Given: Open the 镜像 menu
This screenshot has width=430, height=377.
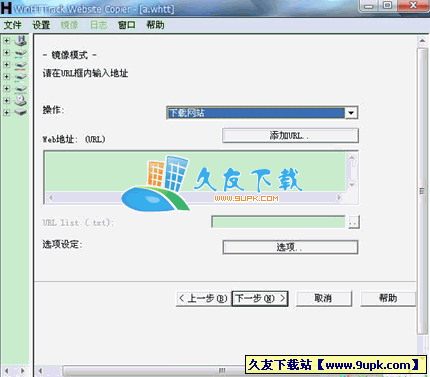Looking at the screenshot, I should coord(69,25).
